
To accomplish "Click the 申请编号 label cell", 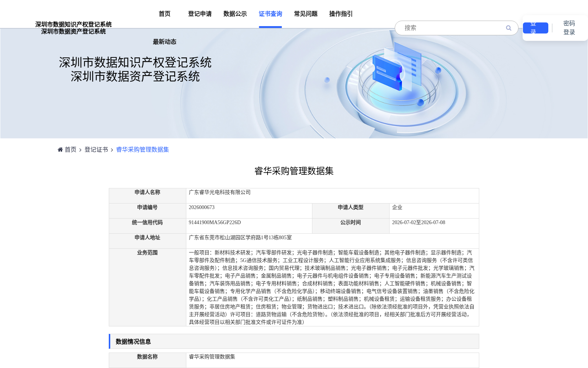I will 147,211.
